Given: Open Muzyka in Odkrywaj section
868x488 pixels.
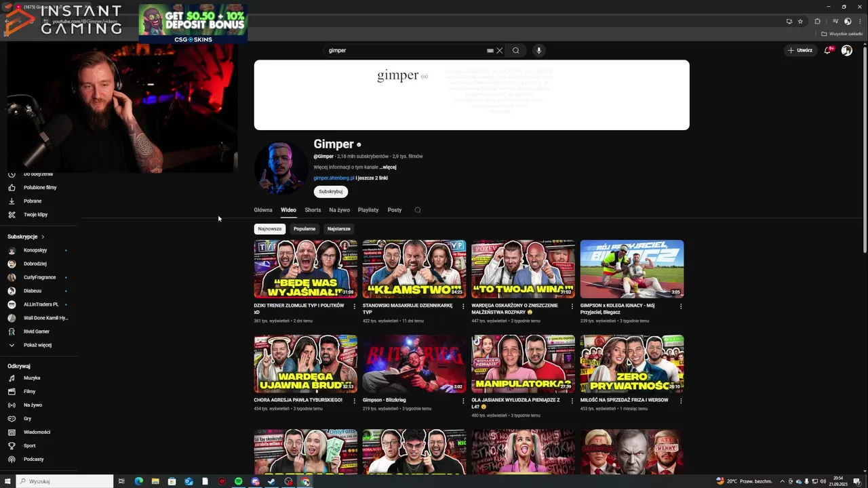Looking at the screenshot, I should tap(32, 378).
